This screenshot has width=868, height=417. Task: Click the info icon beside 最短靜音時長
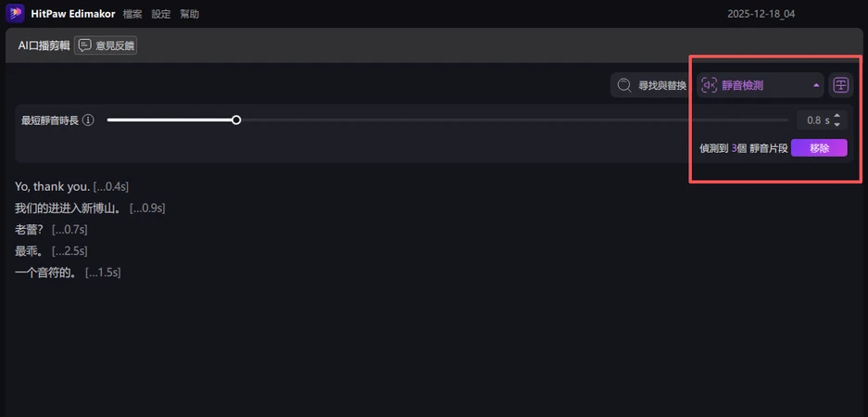pyautogui.click(x=88, y=120)
